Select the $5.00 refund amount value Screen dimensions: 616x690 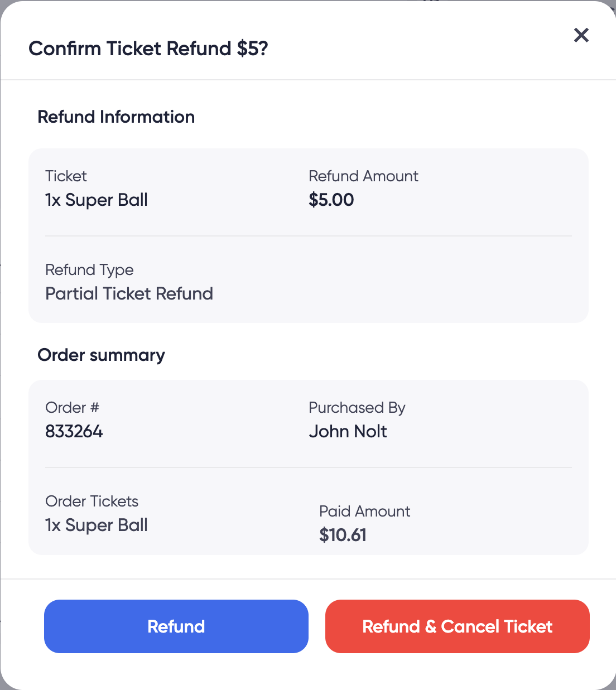click(x=331, y=200)
